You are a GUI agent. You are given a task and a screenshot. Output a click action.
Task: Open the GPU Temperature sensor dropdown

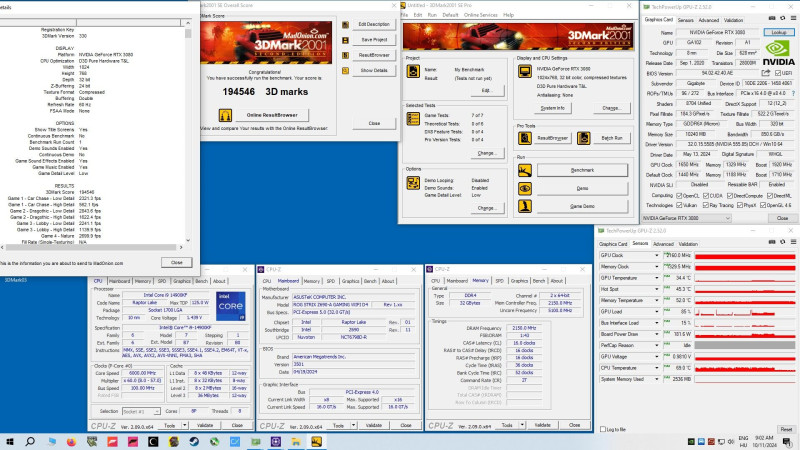pyautogui.click(x=657, y=278)
